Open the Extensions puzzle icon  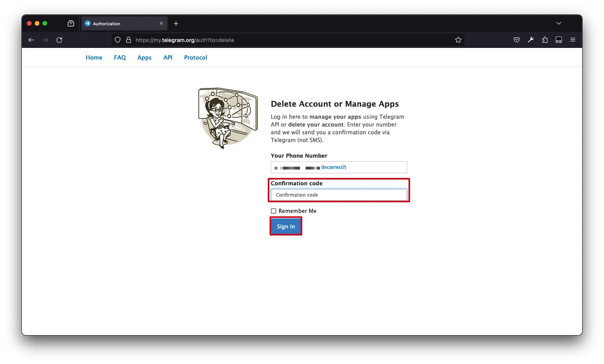click(545, 40)
